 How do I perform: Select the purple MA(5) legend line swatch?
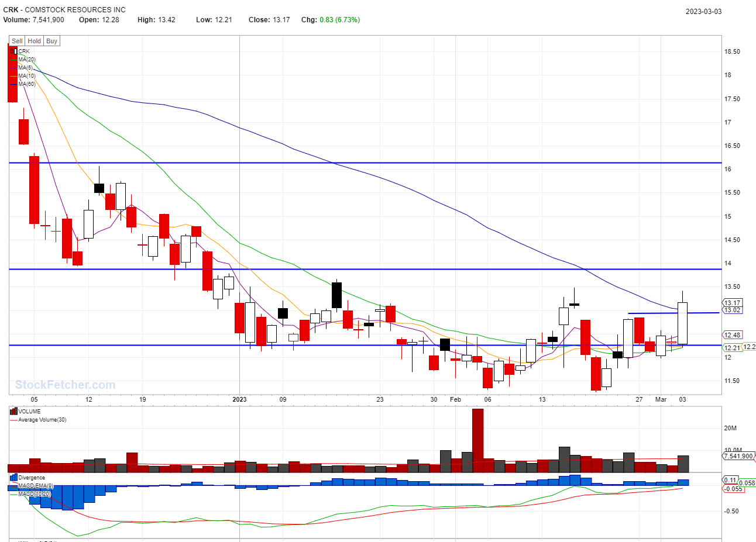(14, 68)
